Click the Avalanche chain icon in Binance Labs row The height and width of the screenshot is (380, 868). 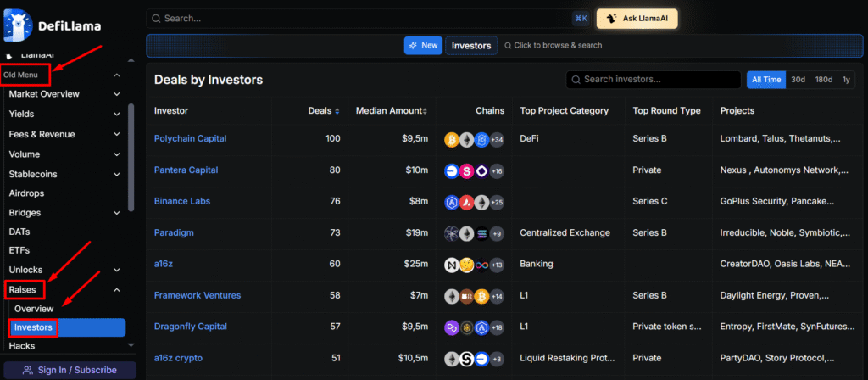467,202
